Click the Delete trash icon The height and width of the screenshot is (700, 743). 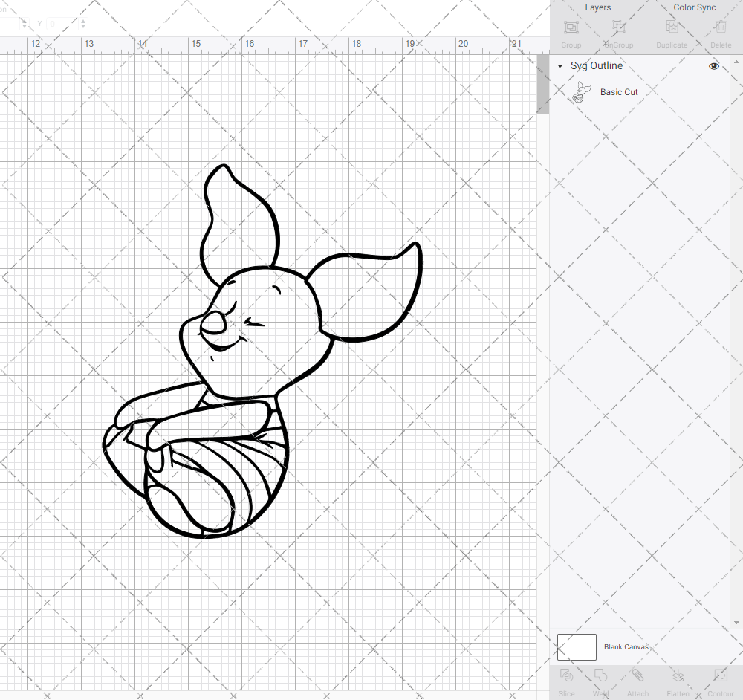[721, 27]
